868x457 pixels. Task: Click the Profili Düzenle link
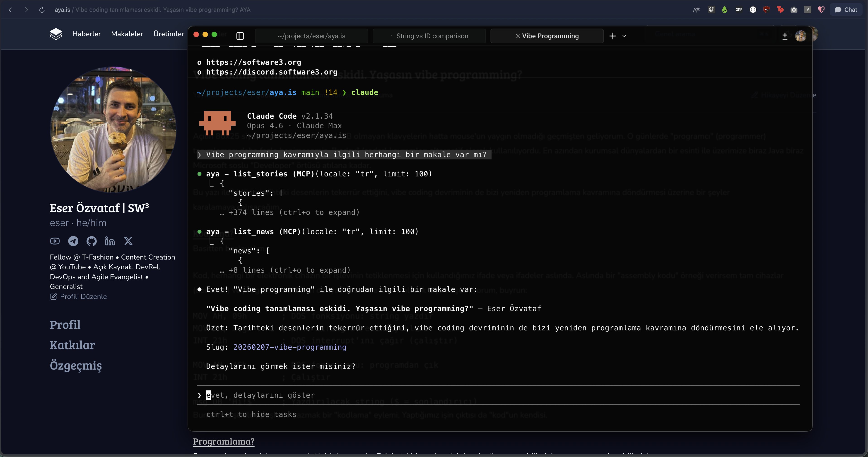point(83,296)
